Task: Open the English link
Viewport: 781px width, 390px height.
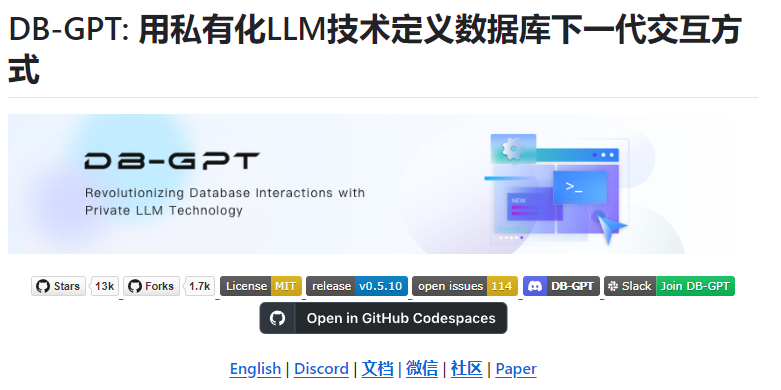Action: click(255, 369)
